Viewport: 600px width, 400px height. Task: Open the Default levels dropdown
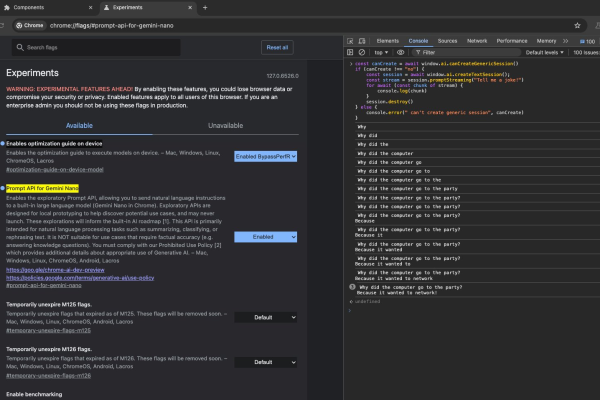pyautogui.click(x=544, y=52)
